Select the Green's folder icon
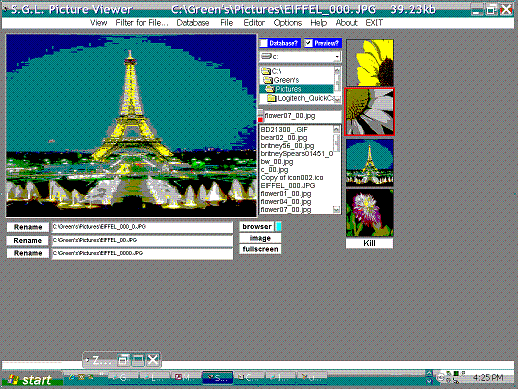The image size is (518, 389). (268, 80)
